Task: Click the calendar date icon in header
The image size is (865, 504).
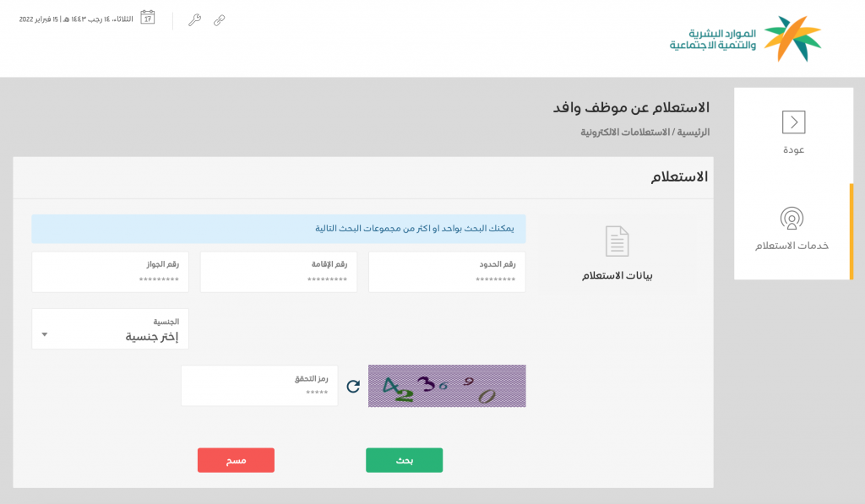Action: 147,18
